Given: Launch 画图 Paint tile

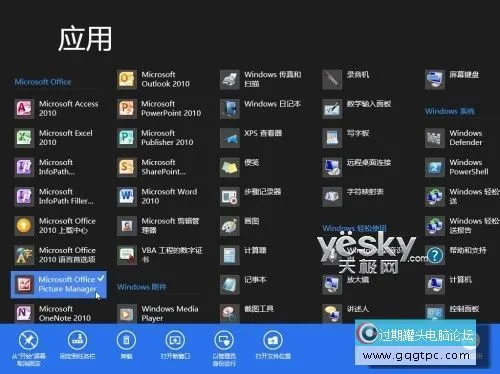Looking at the screenshot, I should pos(240,226).
